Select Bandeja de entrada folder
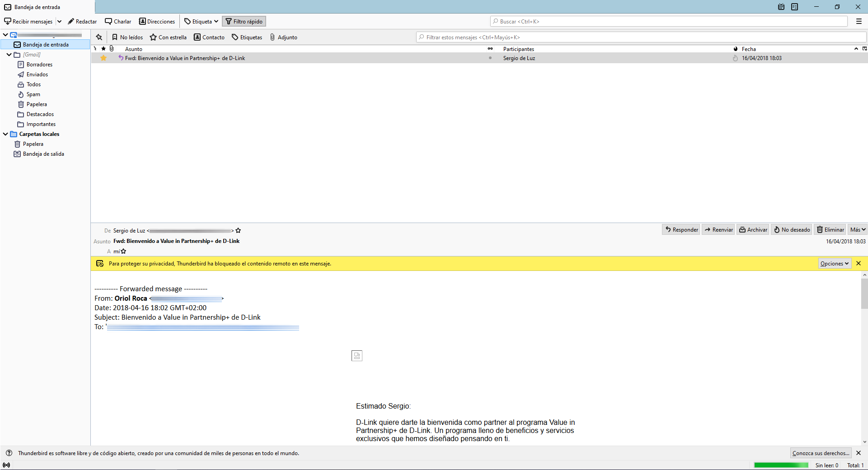The width and height of the screenshot is (868, 470). click(x=45, y=45)
